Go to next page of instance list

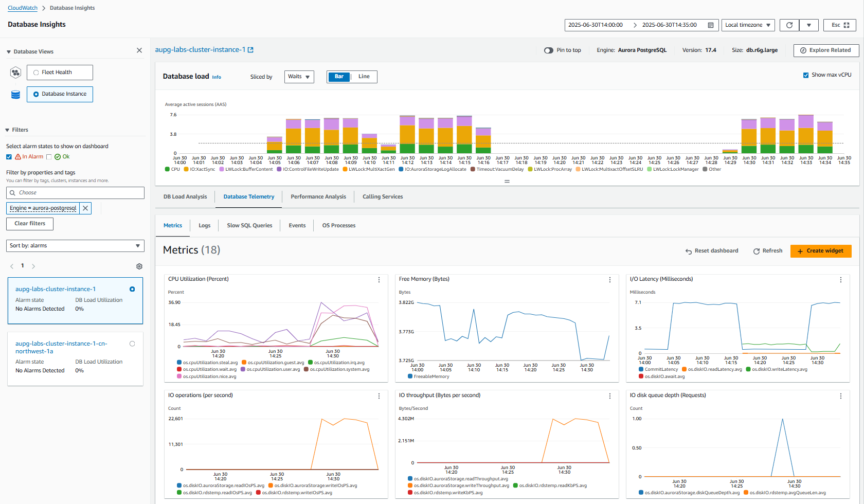[33, 266]
